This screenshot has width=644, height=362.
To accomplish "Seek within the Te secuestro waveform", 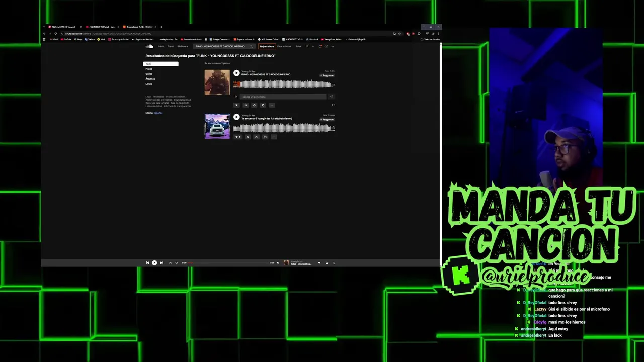I will pos(284,128).
